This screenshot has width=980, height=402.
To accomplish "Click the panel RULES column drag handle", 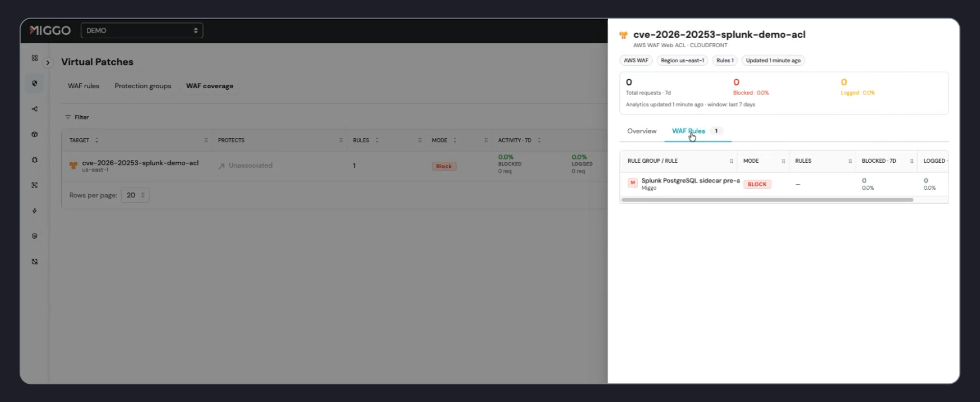I will tap(850, 161).
